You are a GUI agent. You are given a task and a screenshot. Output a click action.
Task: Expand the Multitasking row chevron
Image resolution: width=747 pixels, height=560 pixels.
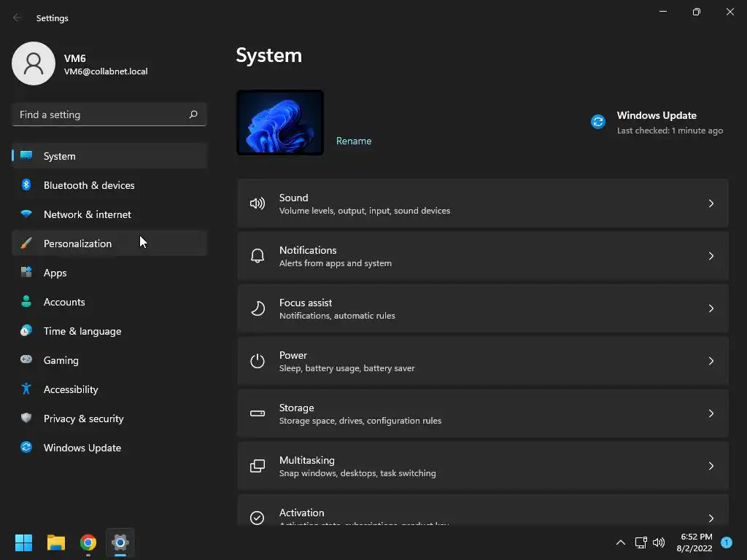pyautogui.click(x=711, y=466)
